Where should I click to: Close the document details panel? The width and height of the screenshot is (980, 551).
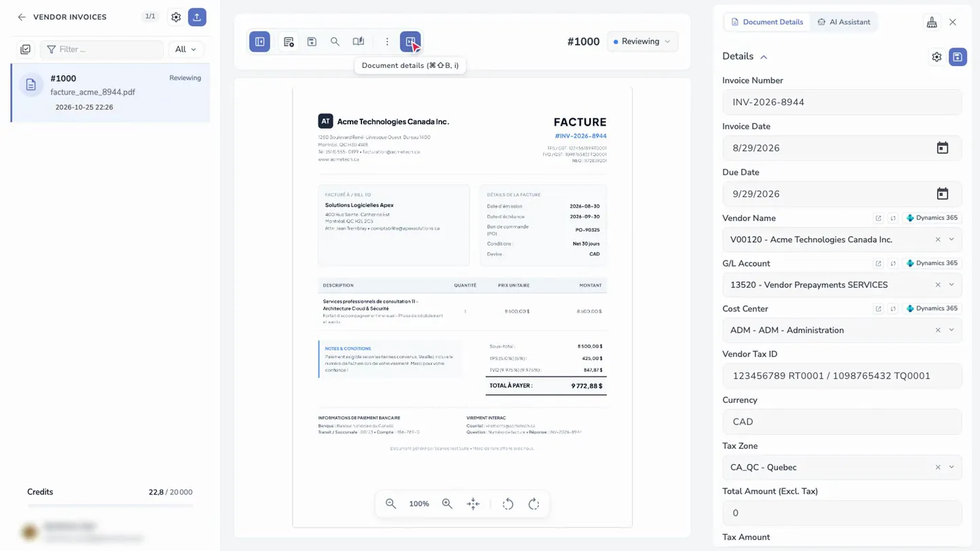coord(953,22)
